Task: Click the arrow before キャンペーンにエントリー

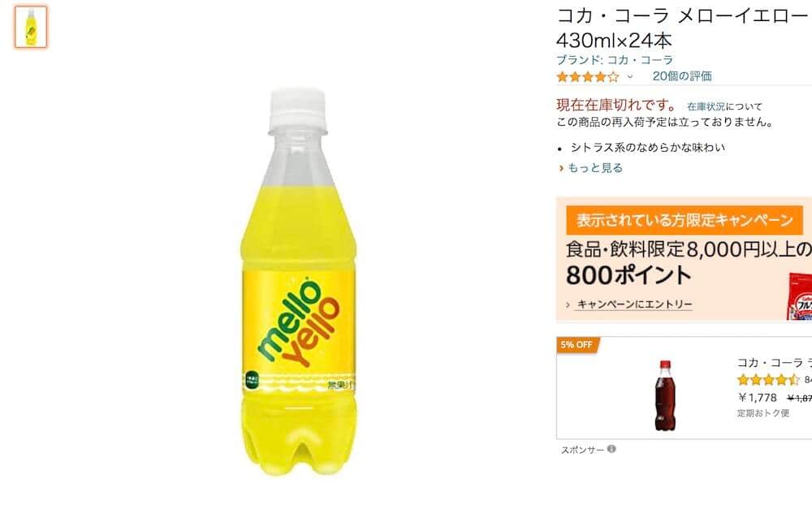Action: click(568, 305)
